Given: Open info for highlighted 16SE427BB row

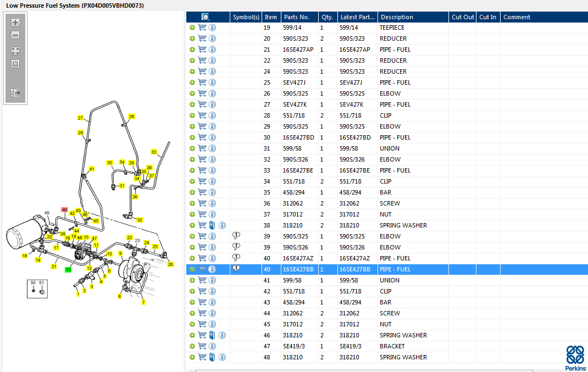Looking at the screenshot, I should (x=212, y=269).
